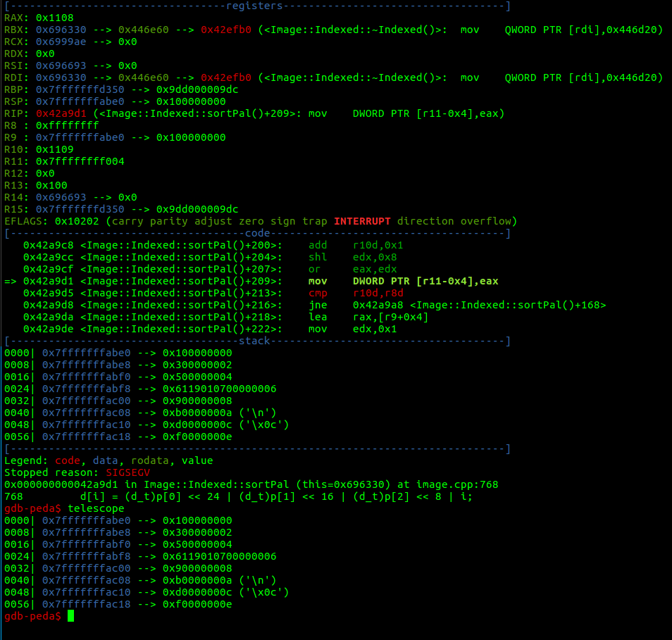Select code address 0x42a9da
Screen dimensions: 672x640
pos(48,318)
